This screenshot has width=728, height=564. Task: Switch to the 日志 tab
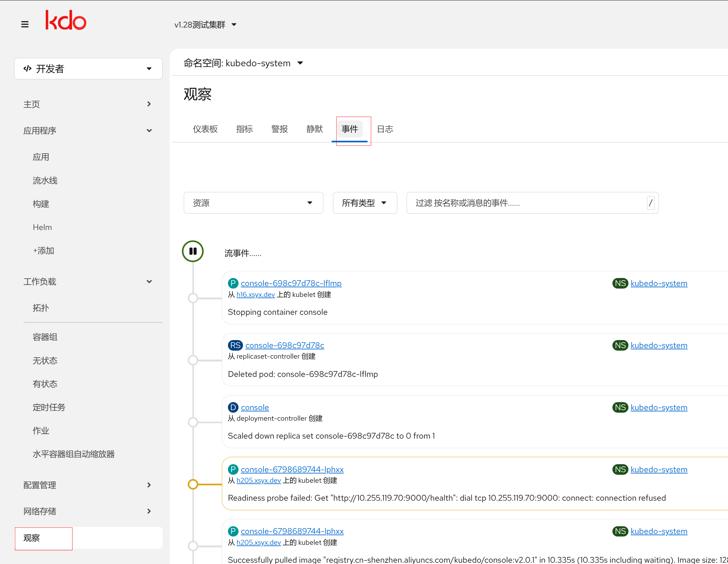click(385, 129)
